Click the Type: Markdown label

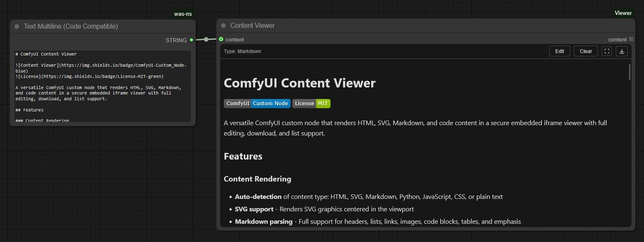click(242, 51)
